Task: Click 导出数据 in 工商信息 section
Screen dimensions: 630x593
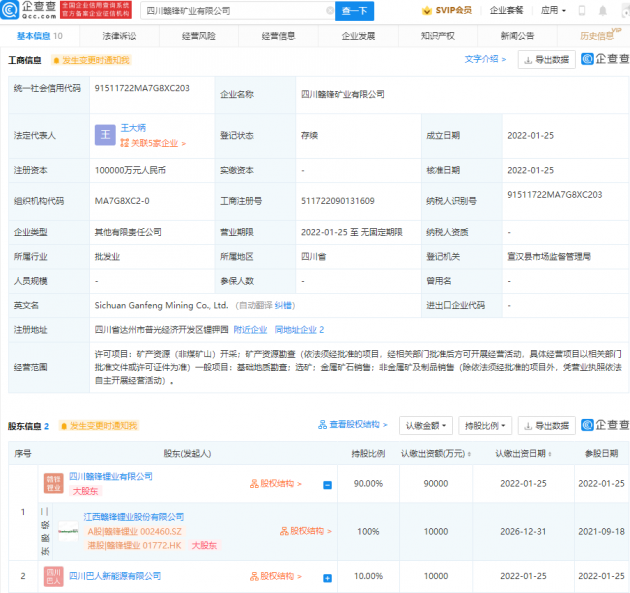Action: pos(546,59)
